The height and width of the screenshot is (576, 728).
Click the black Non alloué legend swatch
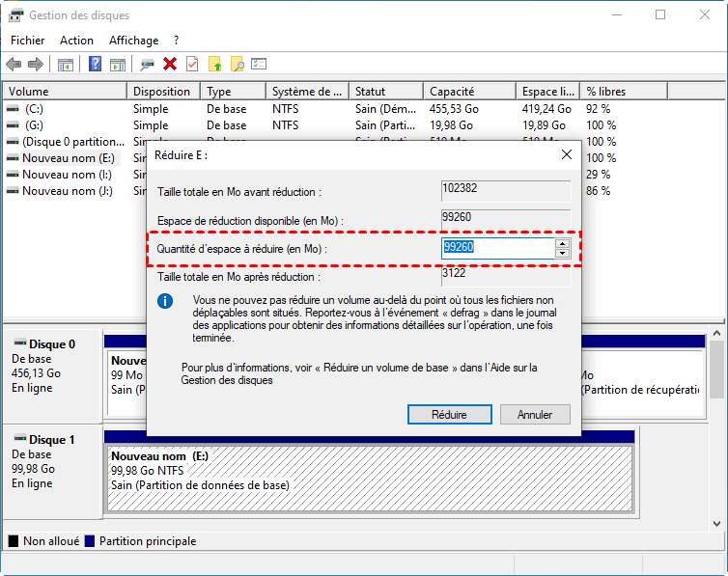pyautogui.click(x=14, y=540)
